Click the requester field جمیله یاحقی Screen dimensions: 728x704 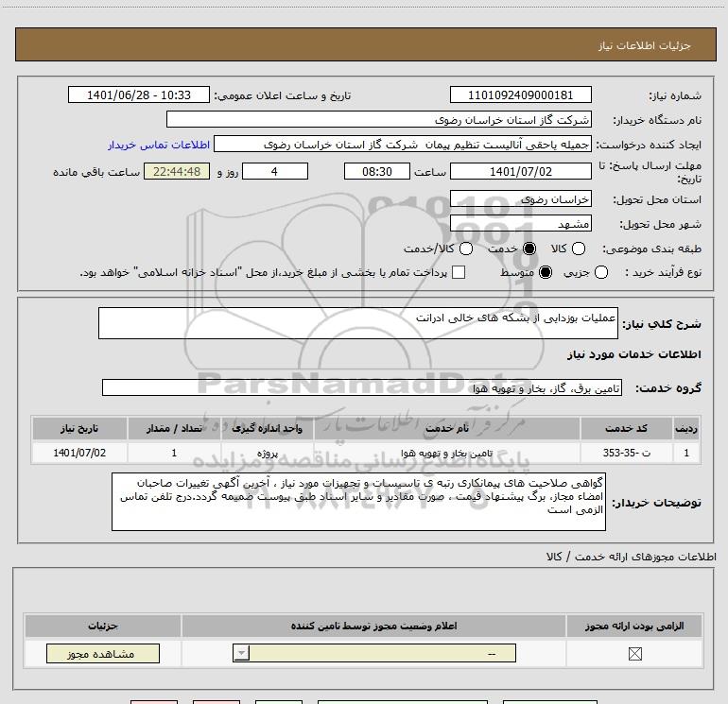[x=403, y=145]
